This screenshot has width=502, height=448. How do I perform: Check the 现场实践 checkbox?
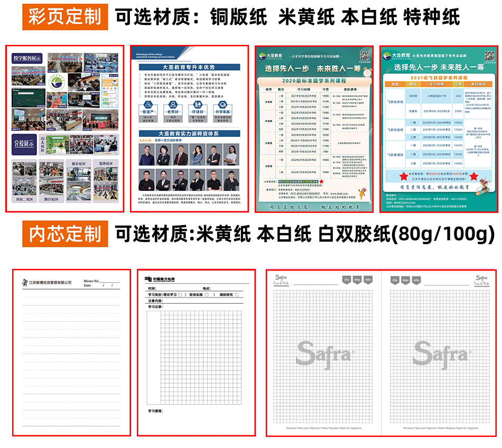tap(207, 295)
